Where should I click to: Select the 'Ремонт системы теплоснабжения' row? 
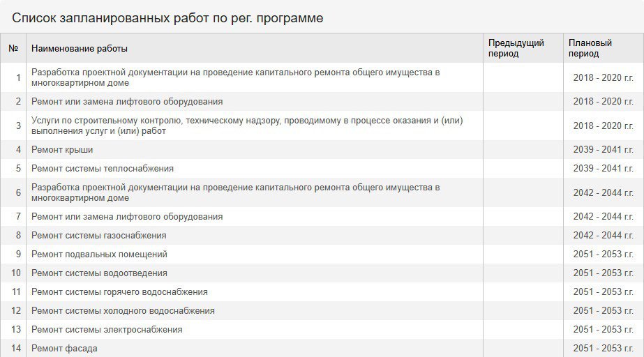coord(322,169)
